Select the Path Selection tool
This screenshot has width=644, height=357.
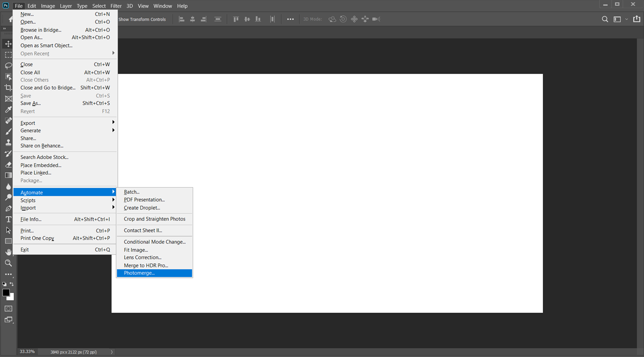[8, 230]
